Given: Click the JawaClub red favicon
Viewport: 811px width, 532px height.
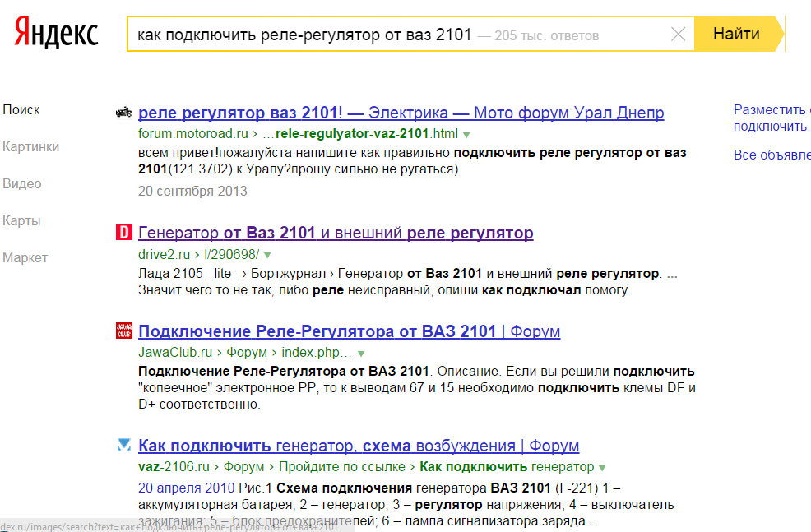Looking at the screenshot, I should coord(123,331).
